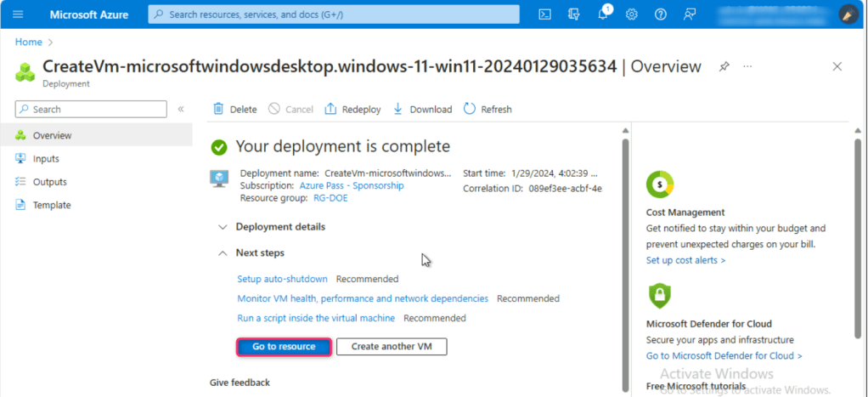The height and width of the screenshot is (397, 868).
Task: Click the Go to resource button
Action: [x=284, y=347]
